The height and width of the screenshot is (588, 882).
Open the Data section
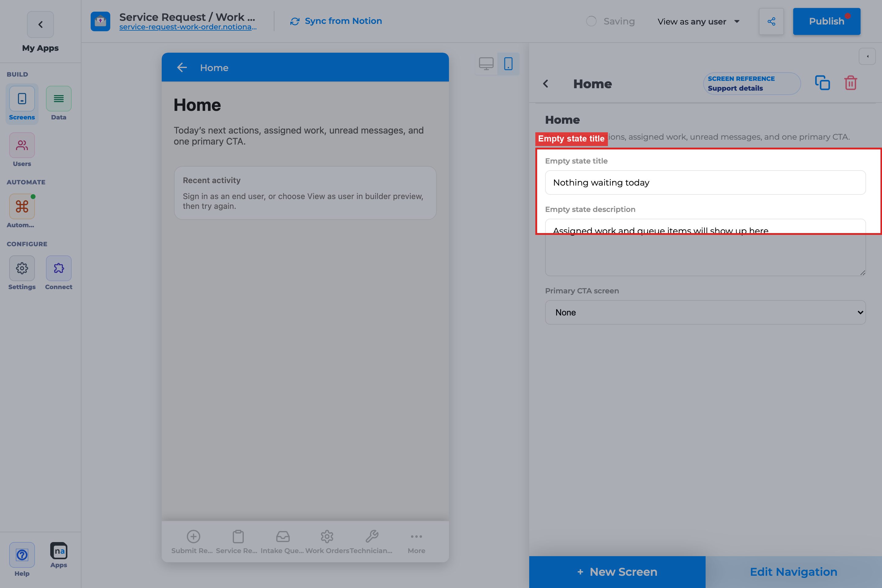[58, 104]
